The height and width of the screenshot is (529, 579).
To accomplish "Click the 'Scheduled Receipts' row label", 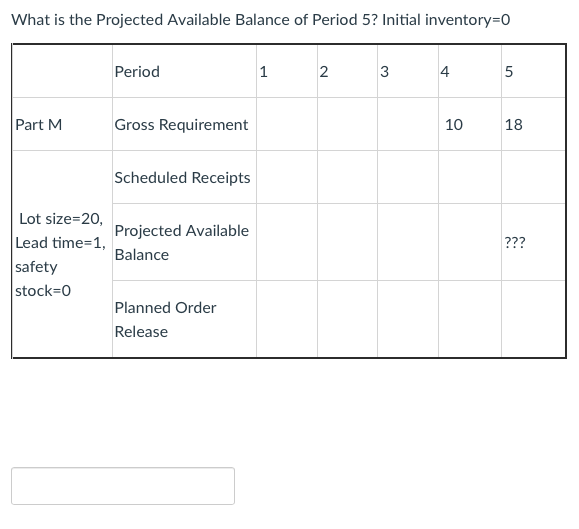I will pyautogui.click(x=182, y=178).
